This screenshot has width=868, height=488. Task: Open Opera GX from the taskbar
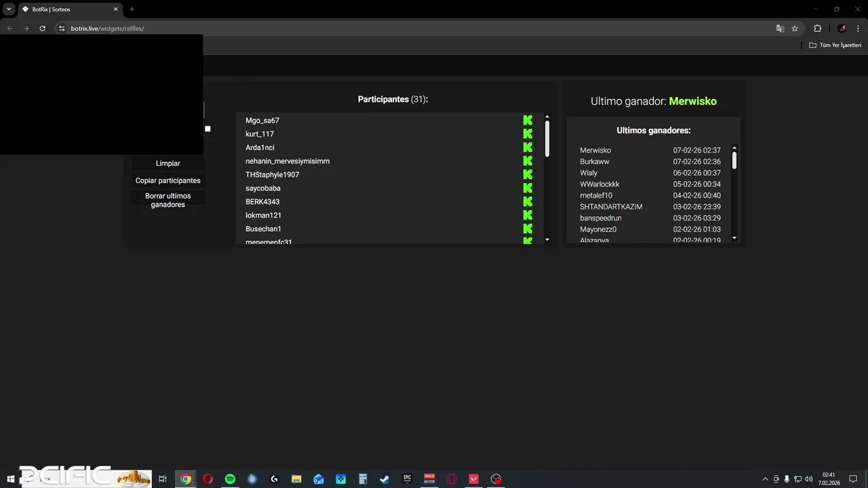[452, 479]
